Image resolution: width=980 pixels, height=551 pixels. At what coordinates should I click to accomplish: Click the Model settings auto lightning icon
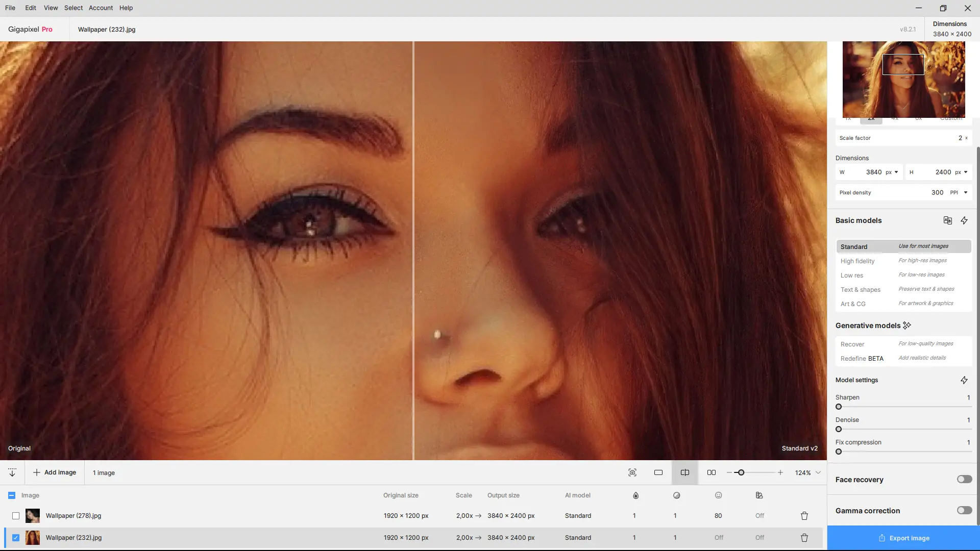[x=964, y=380]
